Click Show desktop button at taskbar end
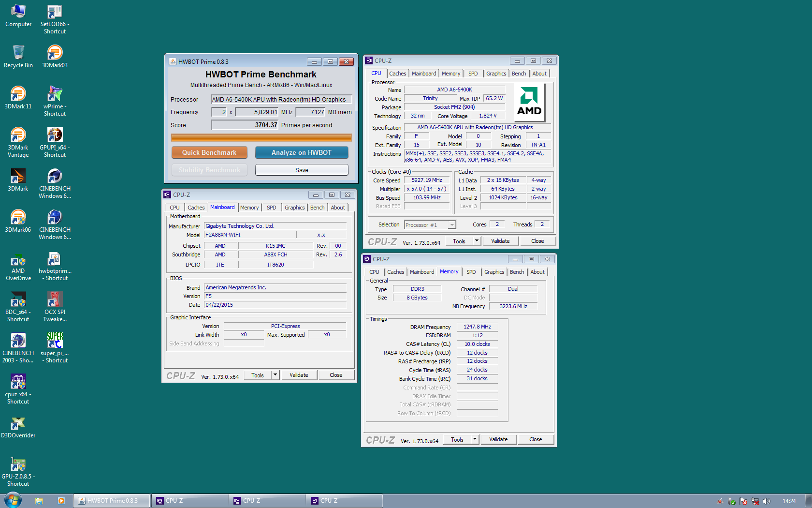The height and width of the screenshot is (508, 812). pos(808,501)
